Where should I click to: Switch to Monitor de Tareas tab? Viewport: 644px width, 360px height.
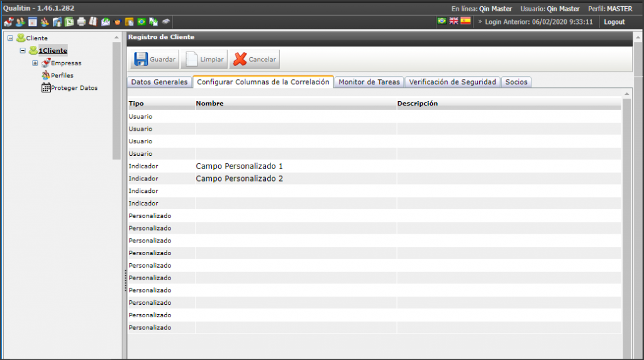(369, 82)
